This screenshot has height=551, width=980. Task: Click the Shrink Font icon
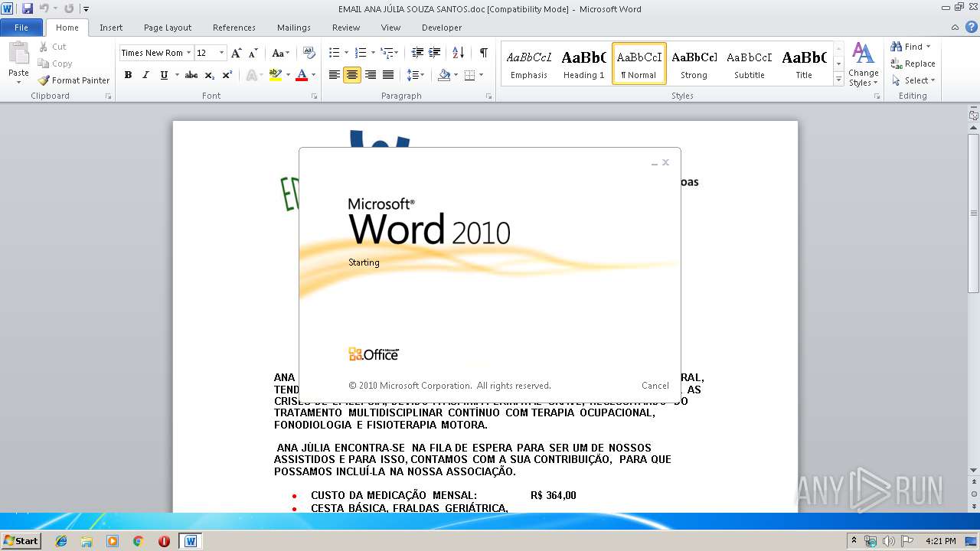pyautogui.click(x=253, y=53)
